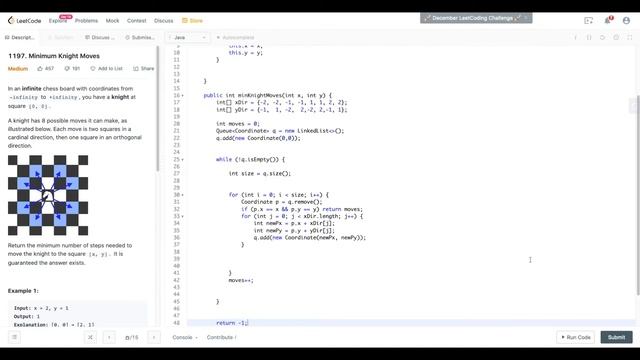The height and width of the screenshot is (360, 640).
Task: Click the Run Code button
Action: 576,337
